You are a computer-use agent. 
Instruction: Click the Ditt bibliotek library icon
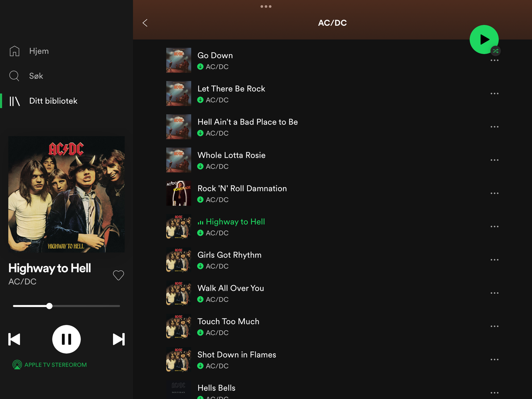pyautogui.click(x=14, y=101)
